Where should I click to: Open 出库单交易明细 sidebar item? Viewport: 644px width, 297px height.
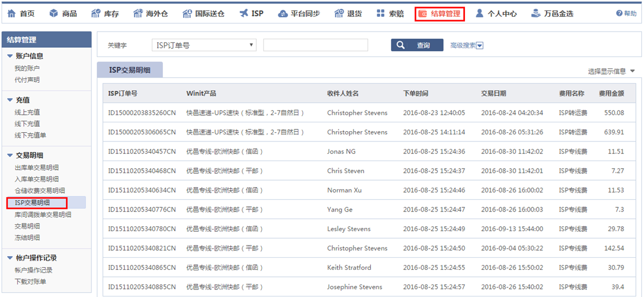tap(36, 168)
